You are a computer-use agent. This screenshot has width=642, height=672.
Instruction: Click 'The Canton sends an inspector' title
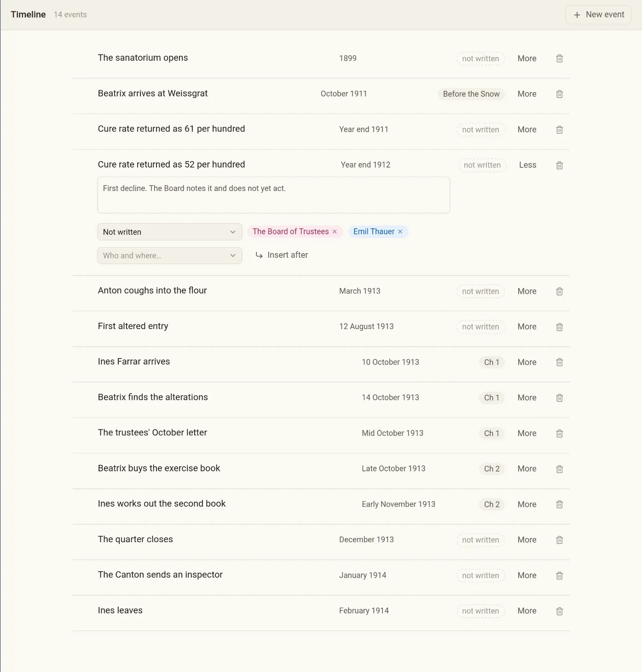coord(160,574)
